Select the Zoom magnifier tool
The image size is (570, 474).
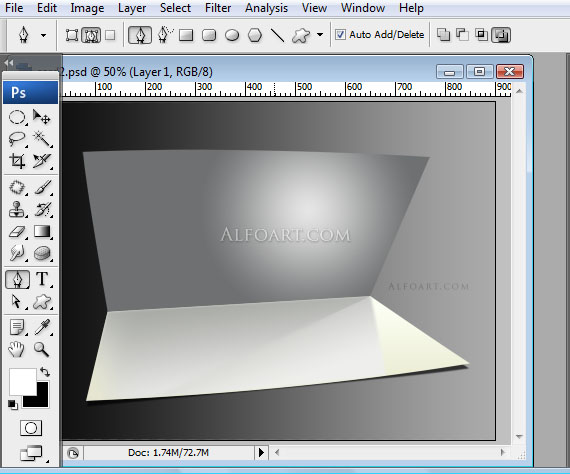click(41, 349)
